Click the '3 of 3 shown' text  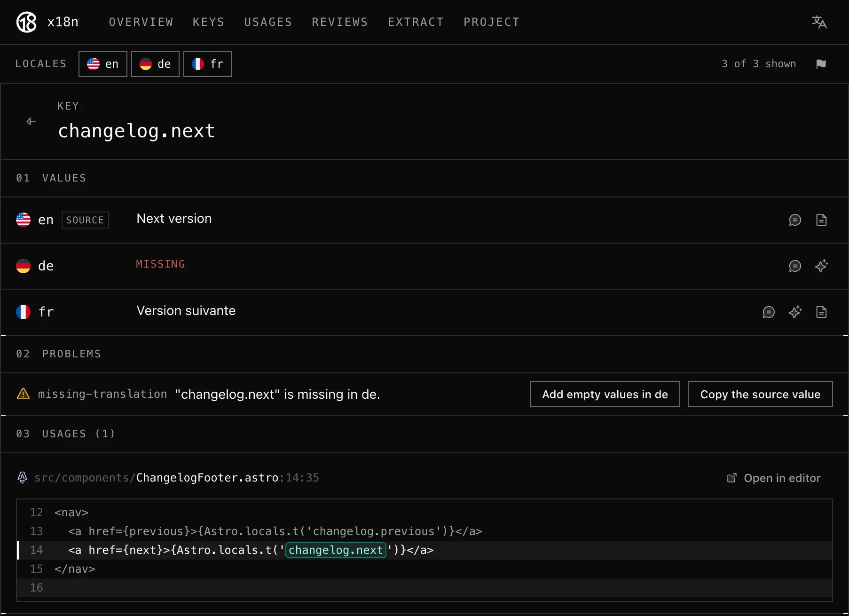point(759,64)
